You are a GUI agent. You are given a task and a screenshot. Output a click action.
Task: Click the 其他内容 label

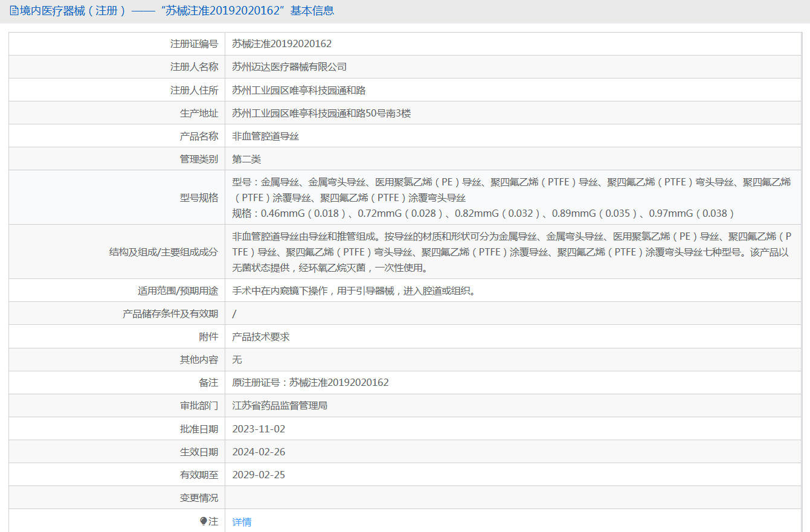(199, 359)
